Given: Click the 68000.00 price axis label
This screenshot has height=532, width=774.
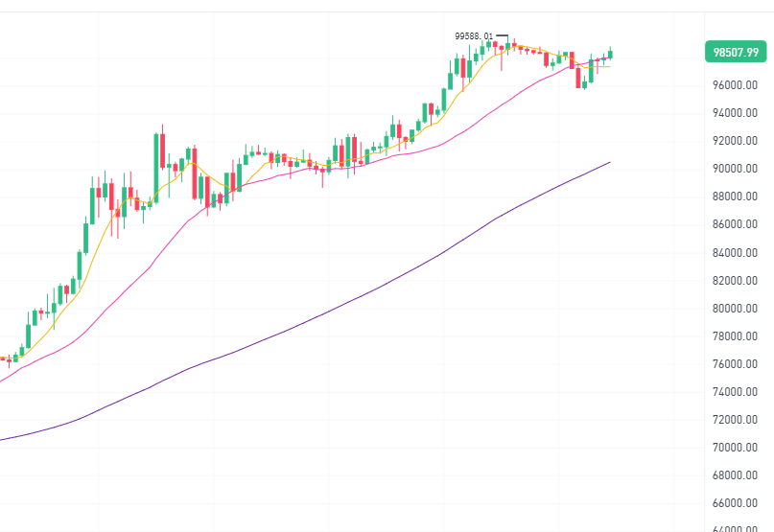Looking at the screenshot, I should coord(735,475).
